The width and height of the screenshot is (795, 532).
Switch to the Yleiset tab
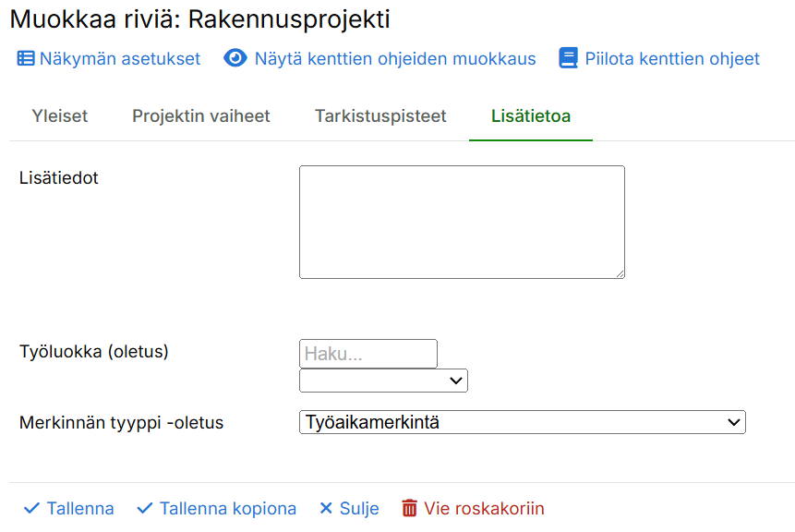(x=60, y=116)
